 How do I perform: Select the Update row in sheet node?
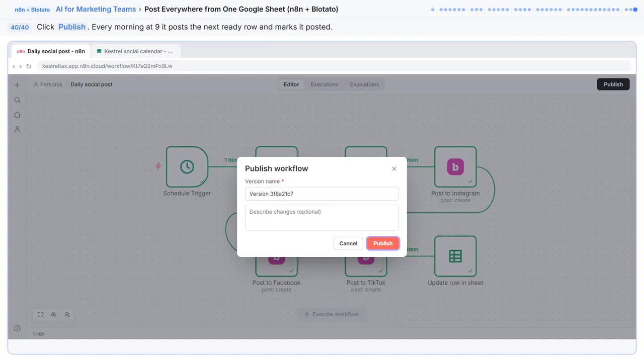(455, 256)
